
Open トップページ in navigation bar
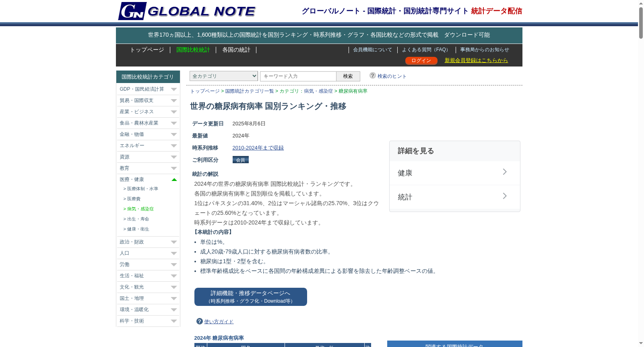[147, 50]
